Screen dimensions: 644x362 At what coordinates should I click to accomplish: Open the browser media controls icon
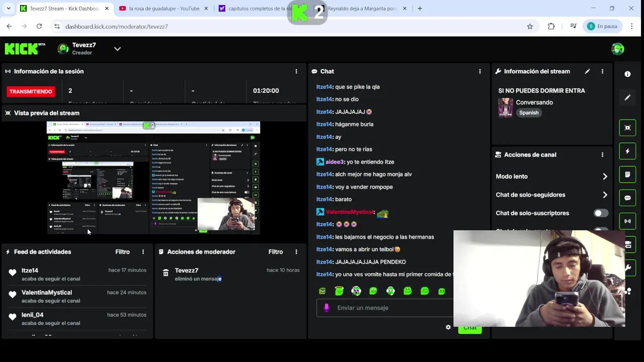(573, 26)
